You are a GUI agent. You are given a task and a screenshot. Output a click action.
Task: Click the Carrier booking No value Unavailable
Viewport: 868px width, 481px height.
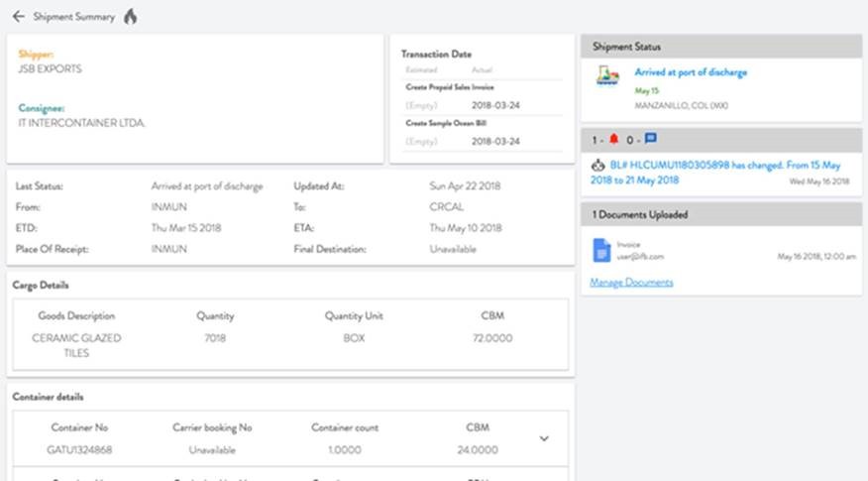pos(212,450)
